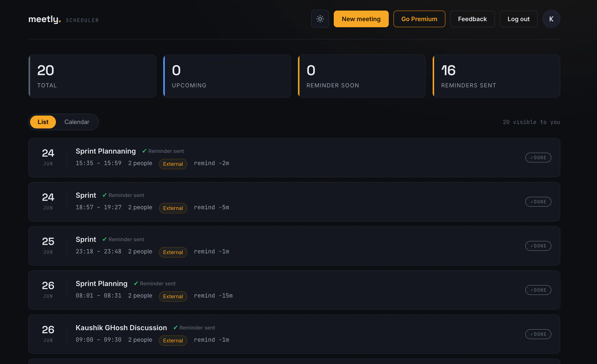Image resolution: width=597 pixels, height=364 pixels.
Task: Click External tag on 23:18 Sprint row
Action: click(173, 252)
